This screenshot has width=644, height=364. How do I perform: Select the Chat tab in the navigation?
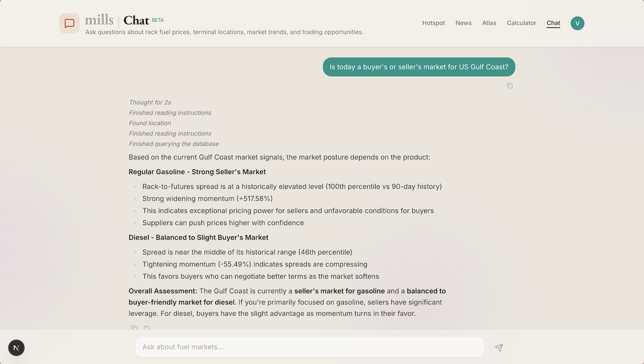click(553, 23)
